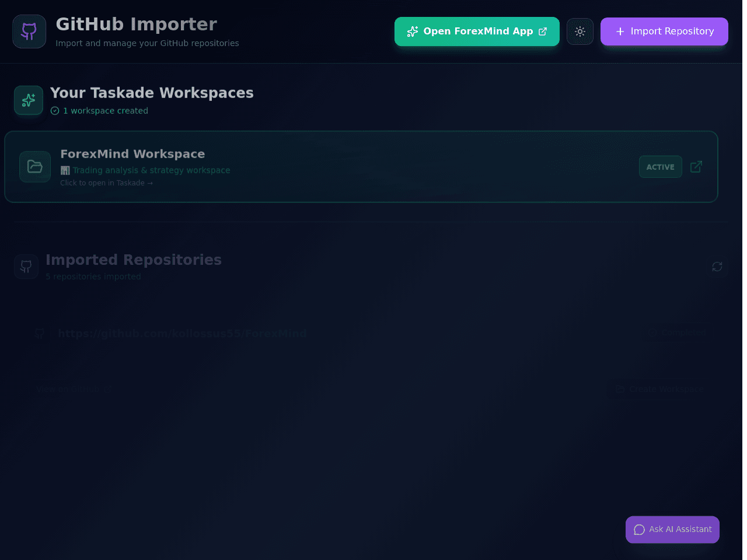Image resolution: width=747 pixels, height=560 pixels.
Task: Toggle the light/dark theme sun icon
Action: (580, 32)
